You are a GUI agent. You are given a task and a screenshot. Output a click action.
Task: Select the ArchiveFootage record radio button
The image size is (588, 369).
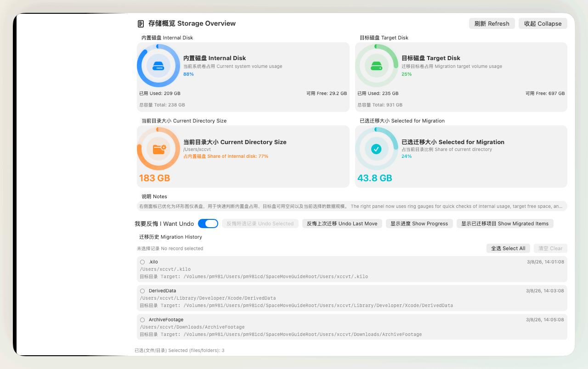pyautogui.click(x=142, y=320)
